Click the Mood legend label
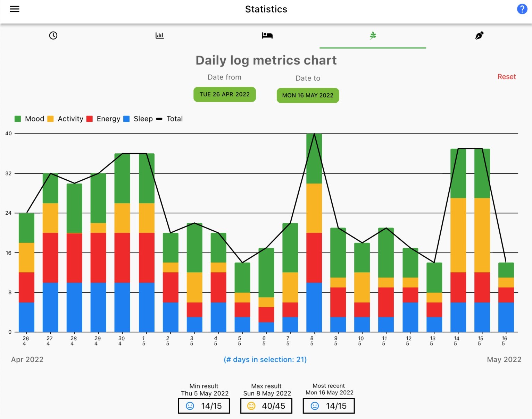This screenshot has height=419, width=532. pyautogui.click(x=34, y=119)
